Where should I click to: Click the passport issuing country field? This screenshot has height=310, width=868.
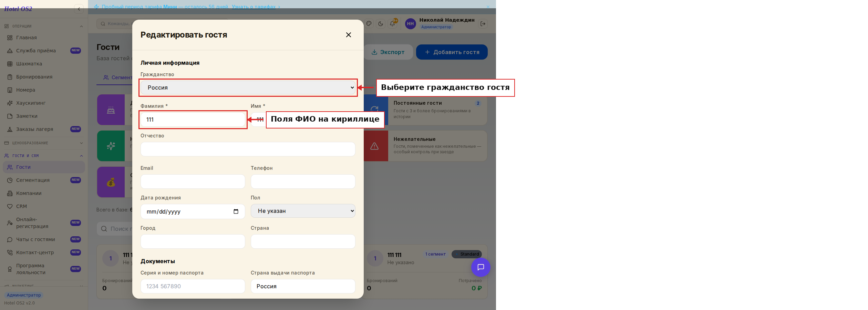(303, 286)
